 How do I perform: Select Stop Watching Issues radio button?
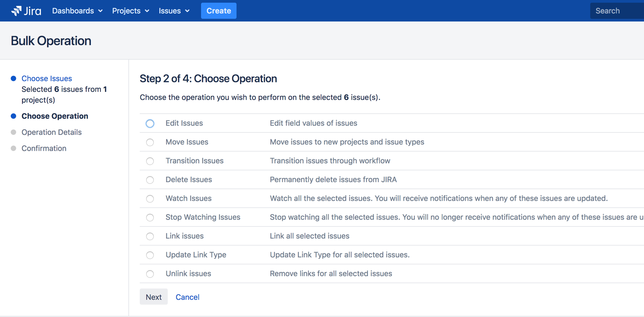150,218
